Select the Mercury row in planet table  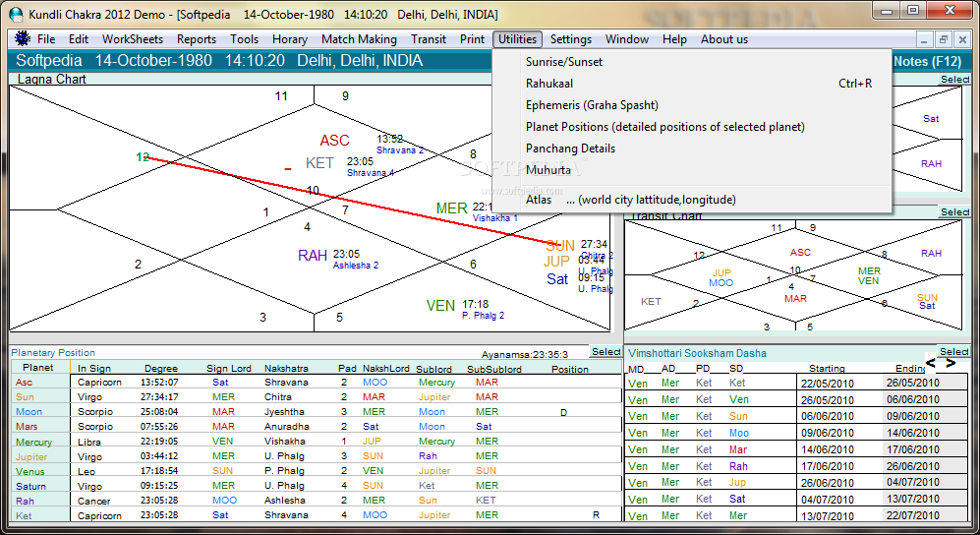pyautogui.click(x=317, y=442)
